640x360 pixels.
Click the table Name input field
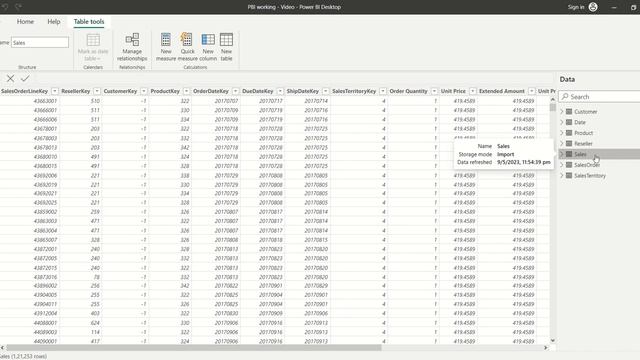pyautogui.click(x=40, y=42)
